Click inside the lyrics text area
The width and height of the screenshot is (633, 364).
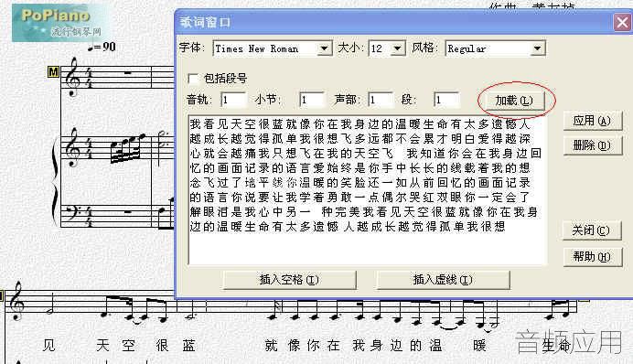(368, 189)
